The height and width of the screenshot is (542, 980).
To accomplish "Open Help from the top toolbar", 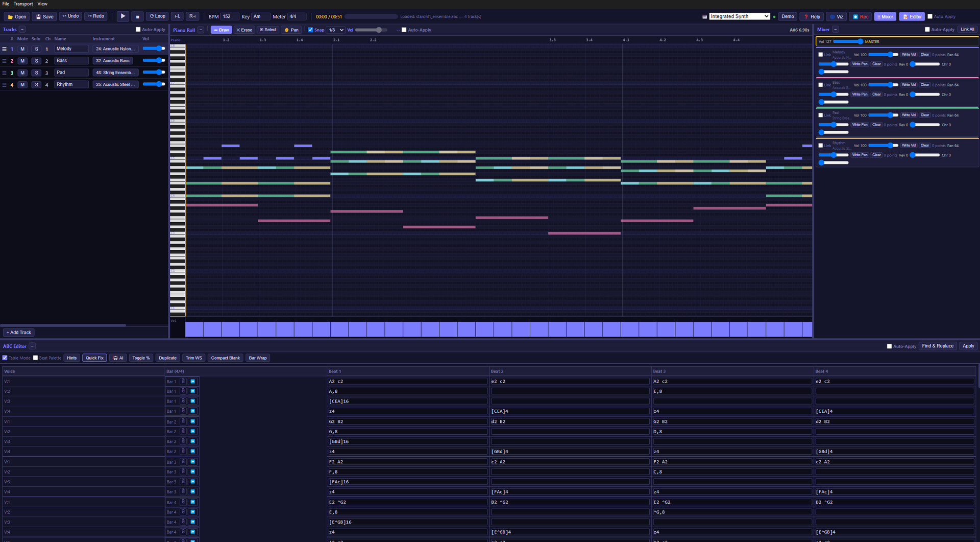I will [812, 17].
